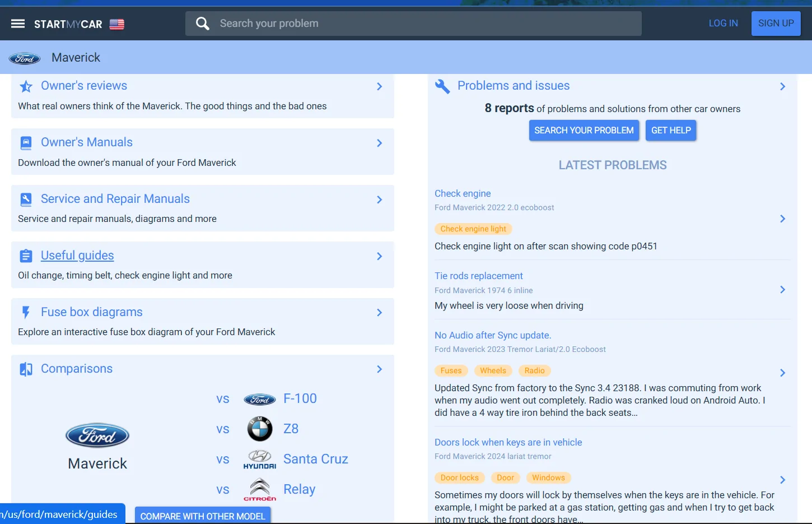This screenshot has height=524, width=812.
Task: Select the Fuses tag
Action: 451,370
